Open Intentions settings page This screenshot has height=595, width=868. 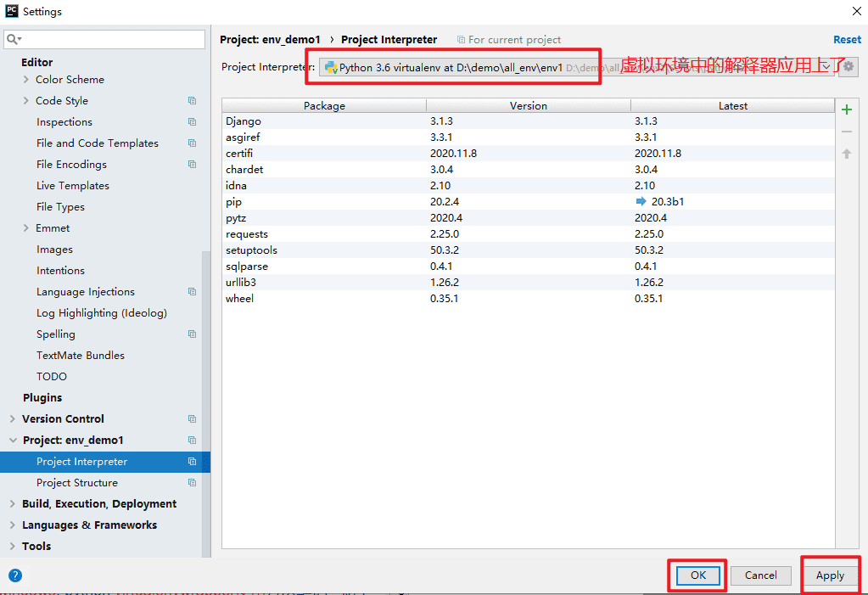point(60,271)
